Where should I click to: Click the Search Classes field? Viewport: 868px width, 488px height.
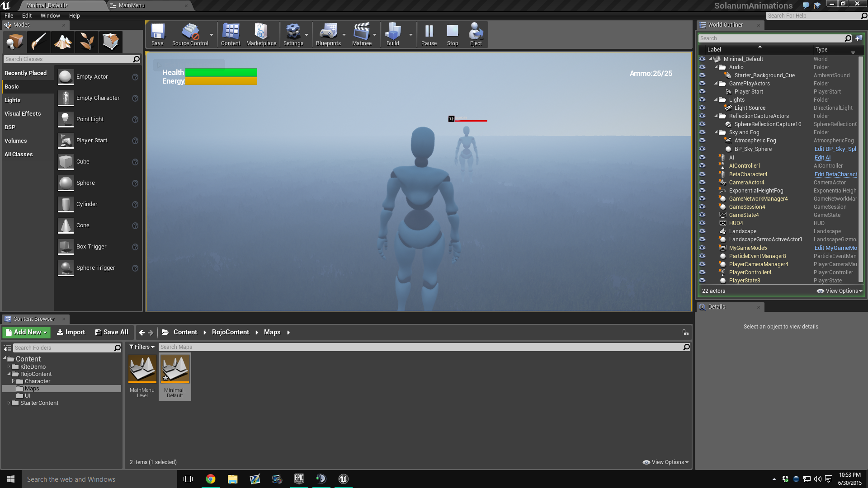tap(72, 59)
